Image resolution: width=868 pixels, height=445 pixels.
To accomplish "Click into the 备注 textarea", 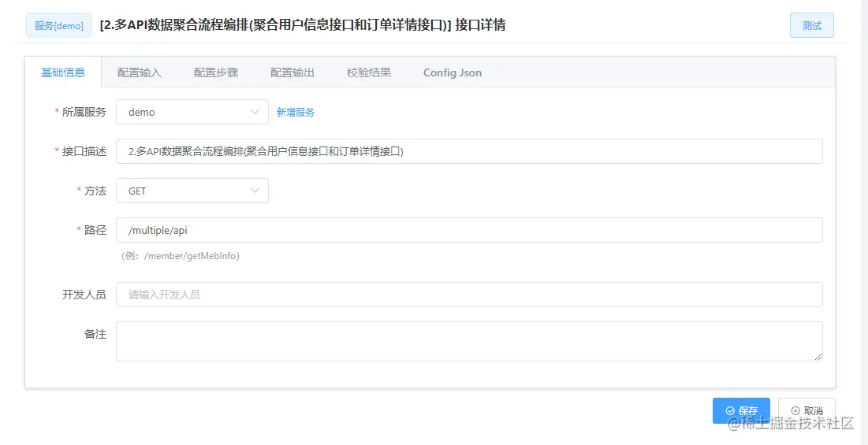I will (469, 342).
